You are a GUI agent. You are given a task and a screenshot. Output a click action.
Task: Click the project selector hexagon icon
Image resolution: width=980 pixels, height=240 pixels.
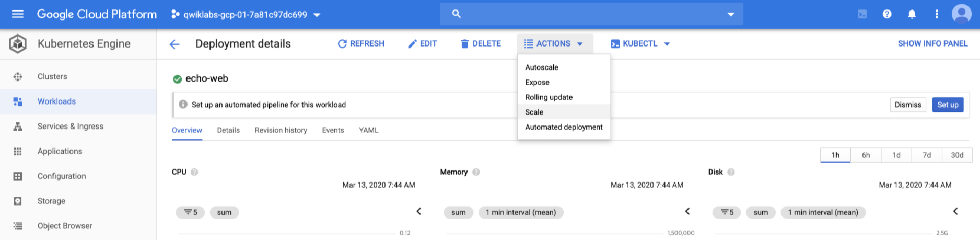point(176,14)
